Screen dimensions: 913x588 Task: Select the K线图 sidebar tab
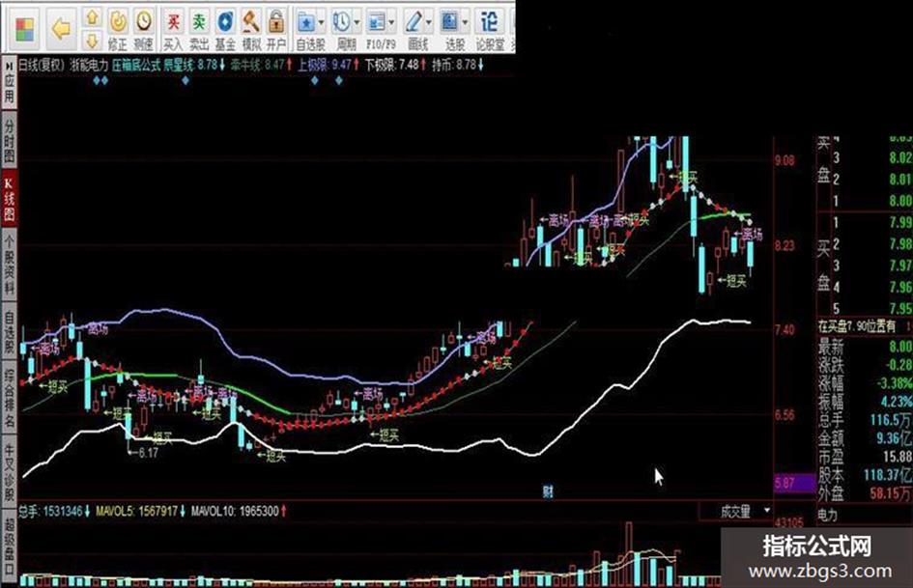click(x=9, y=199)
